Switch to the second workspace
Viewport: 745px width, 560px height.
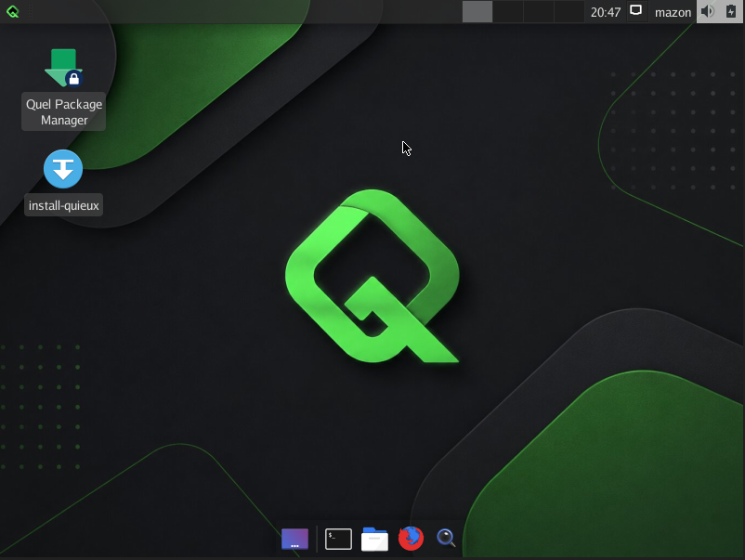tap(507, 11)
